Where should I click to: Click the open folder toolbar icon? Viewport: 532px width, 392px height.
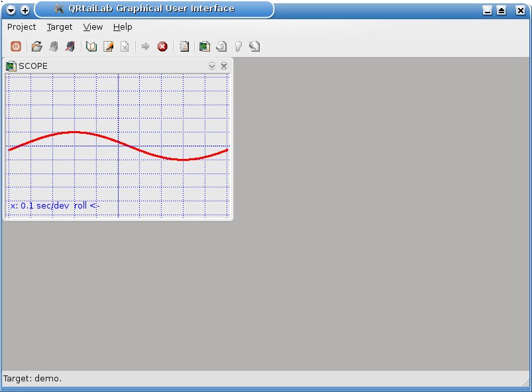(37, 46)
